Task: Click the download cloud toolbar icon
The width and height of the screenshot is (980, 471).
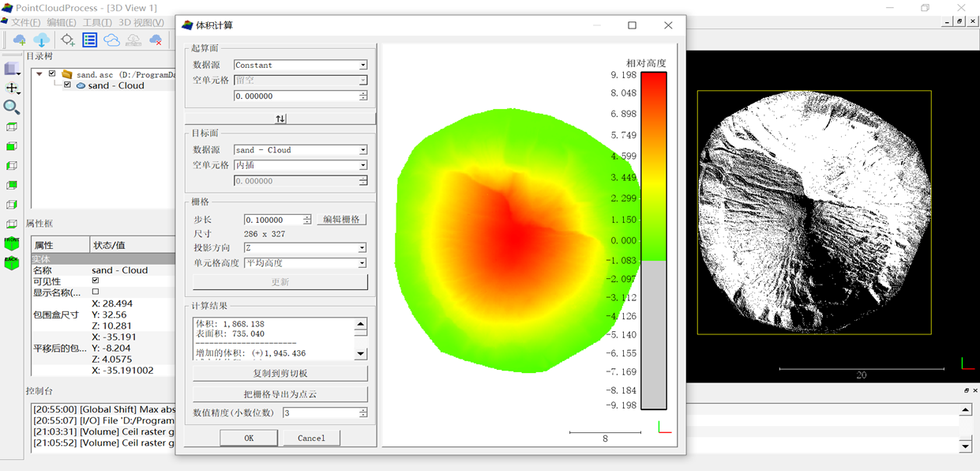Action: pos(42,40)
